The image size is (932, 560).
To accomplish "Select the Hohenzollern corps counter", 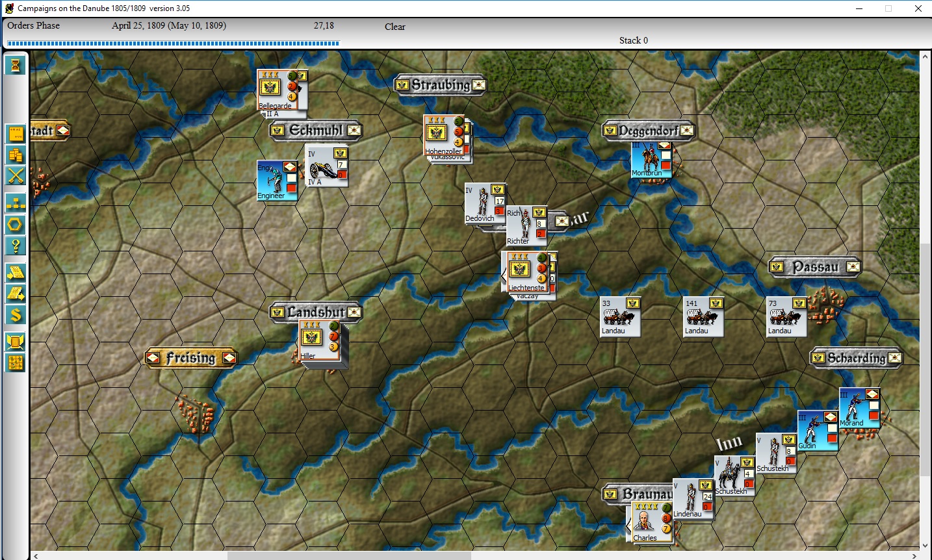I will point(444,135).
